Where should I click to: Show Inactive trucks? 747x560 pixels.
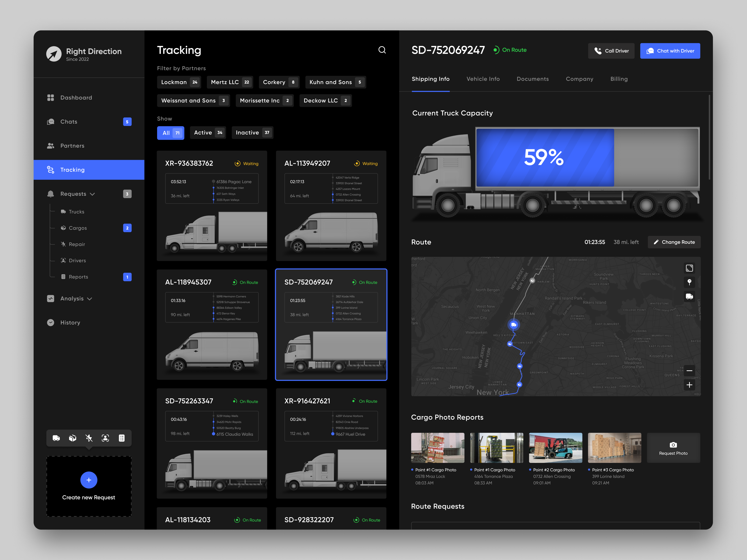[x=252, y=132]
